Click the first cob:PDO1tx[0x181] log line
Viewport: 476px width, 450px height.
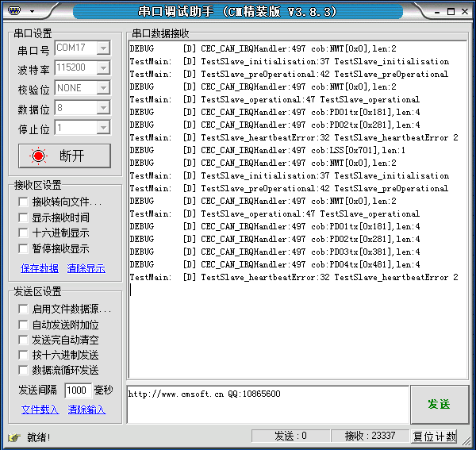click(275, 113)
